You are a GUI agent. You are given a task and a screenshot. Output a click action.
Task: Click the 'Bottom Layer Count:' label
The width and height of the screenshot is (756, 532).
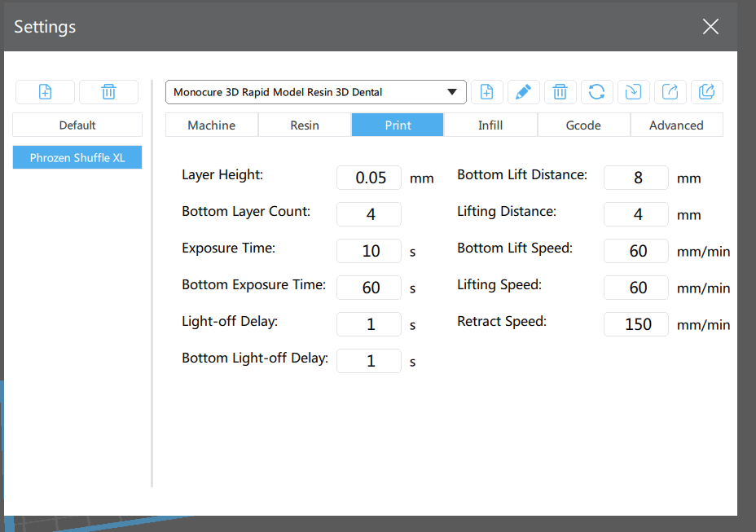pos(246,212)
